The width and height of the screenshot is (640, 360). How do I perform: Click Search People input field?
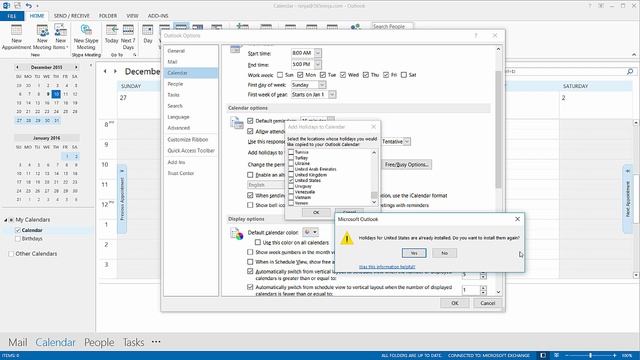coord(392,27)
